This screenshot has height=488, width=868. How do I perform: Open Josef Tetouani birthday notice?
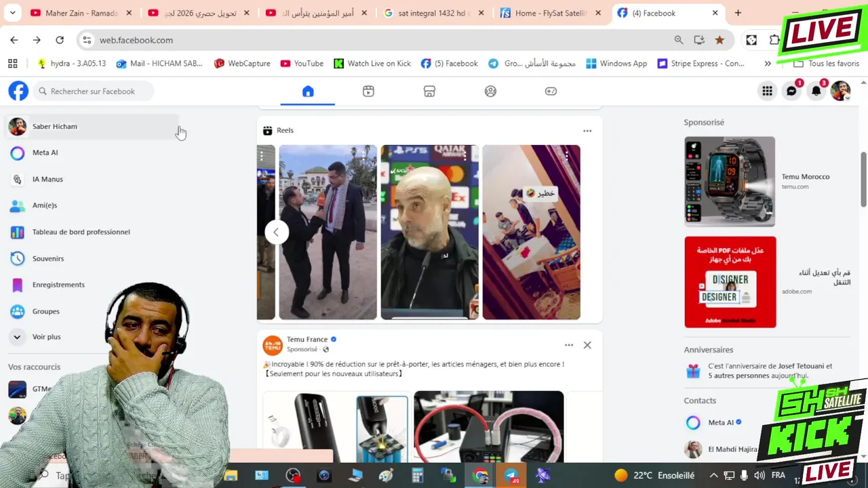[766, 371]
